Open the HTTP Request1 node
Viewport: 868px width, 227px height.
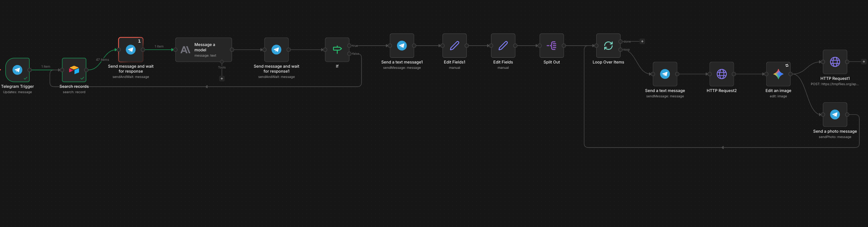(835, 62)
